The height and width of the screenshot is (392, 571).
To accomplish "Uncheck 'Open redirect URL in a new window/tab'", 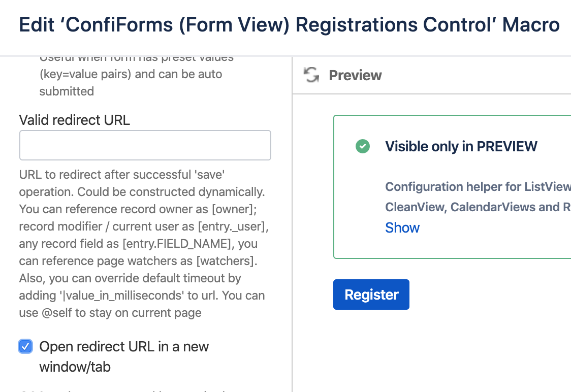I will (x=25, y=346).
